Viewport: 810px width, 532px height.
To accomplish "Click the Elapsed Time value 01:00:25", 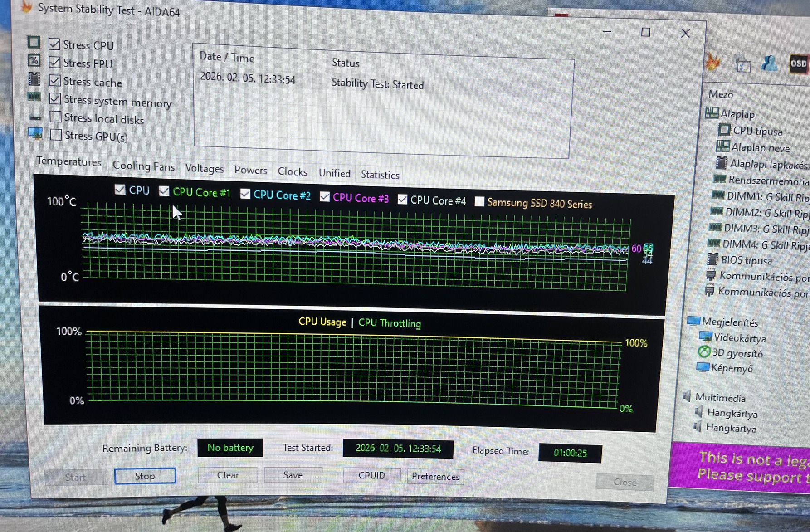I will tap(570, 453).
